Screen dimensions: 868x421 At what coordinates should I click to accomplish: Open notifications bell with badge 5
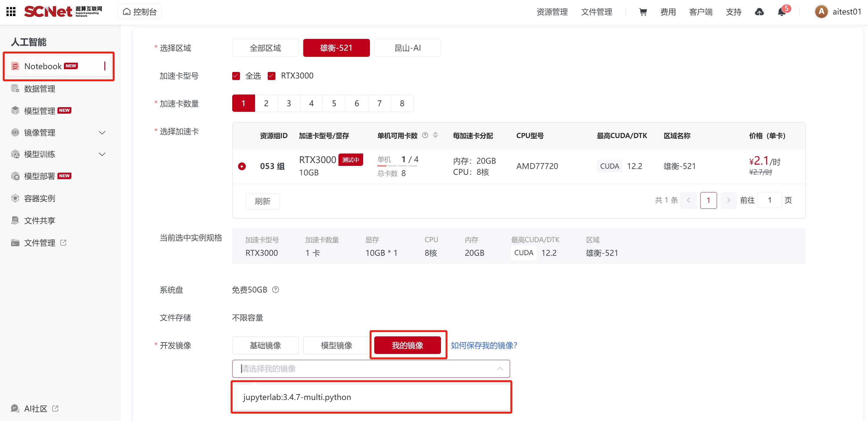click(782, 12)
